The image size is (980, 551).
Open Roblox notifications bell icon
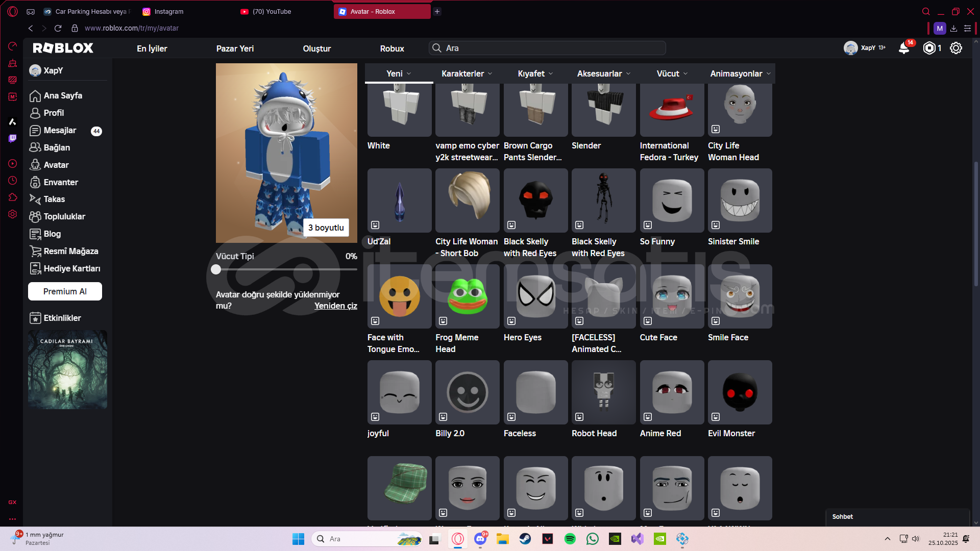pos(903,48)
